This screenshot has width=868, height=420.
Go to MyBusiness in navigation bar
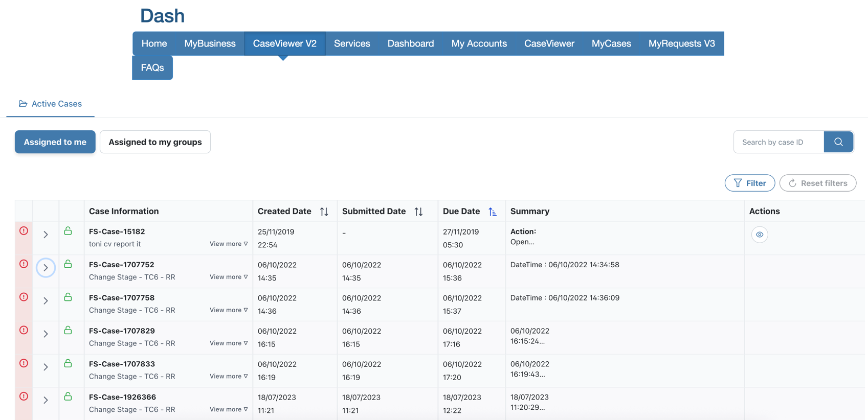click(210, 43)
